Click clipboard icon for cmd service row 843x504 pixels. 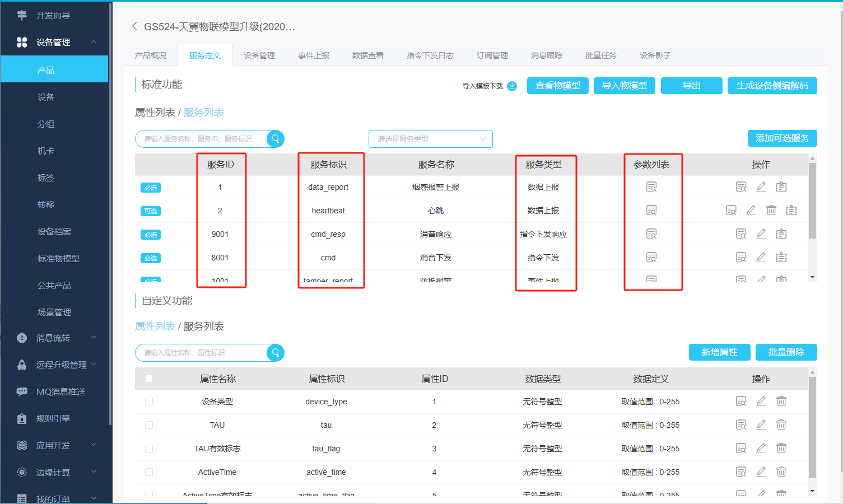click(781, 258)
